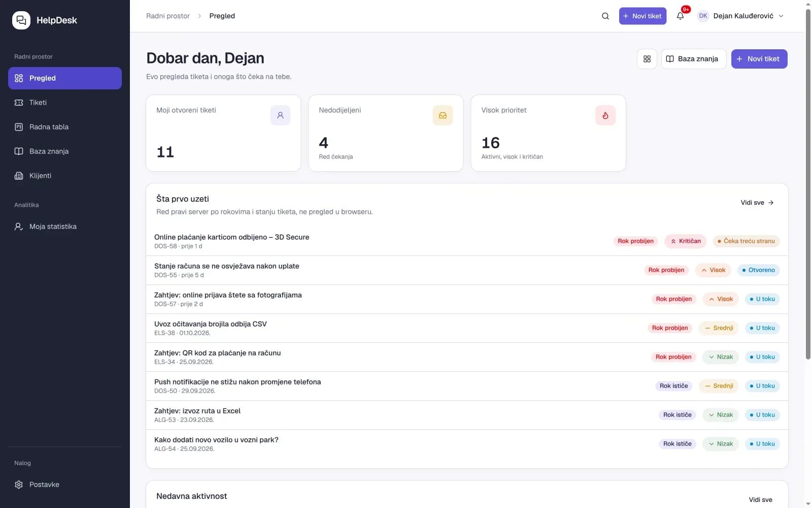Click the DK avatar icon

[703, 16]
